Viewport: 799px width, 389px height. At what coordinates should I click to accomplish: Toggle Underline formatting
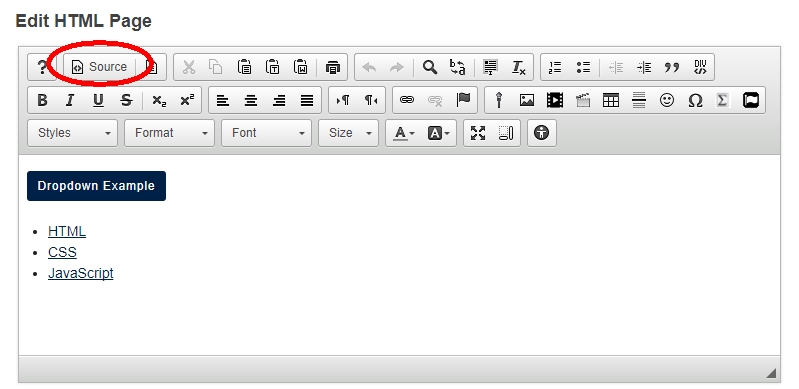click(x=98, y=100)
